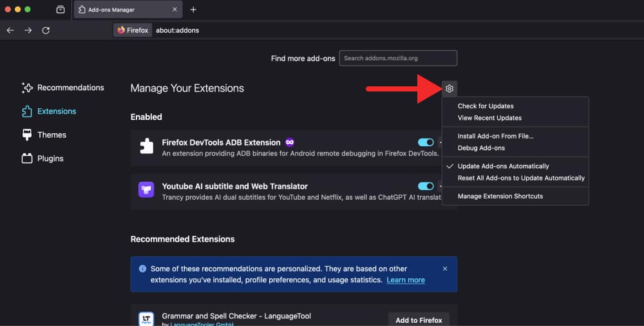The height and width of the screenshot is (326, 644).
Task: Click the LanguageTool extension icon
Action: click(146, 319)
